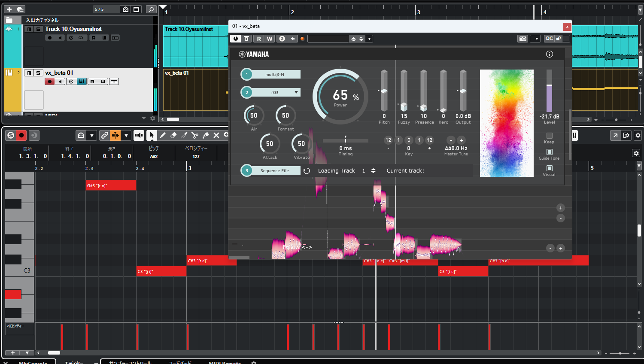Screen dimensions: 644x364
Task: Select previous preset up arrow in plugin header
Action: 353,39
